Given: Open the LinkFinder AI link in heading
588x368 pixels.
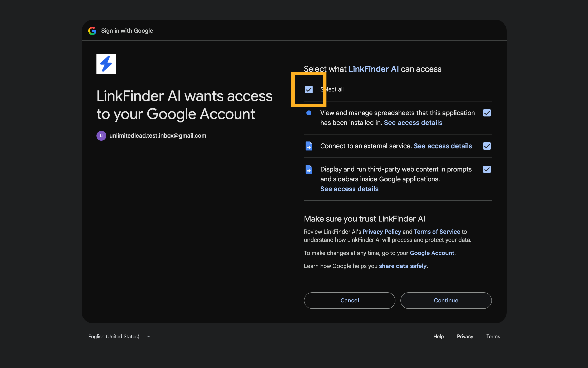Looking at the screenshot, I should click(x=373, y=69).
